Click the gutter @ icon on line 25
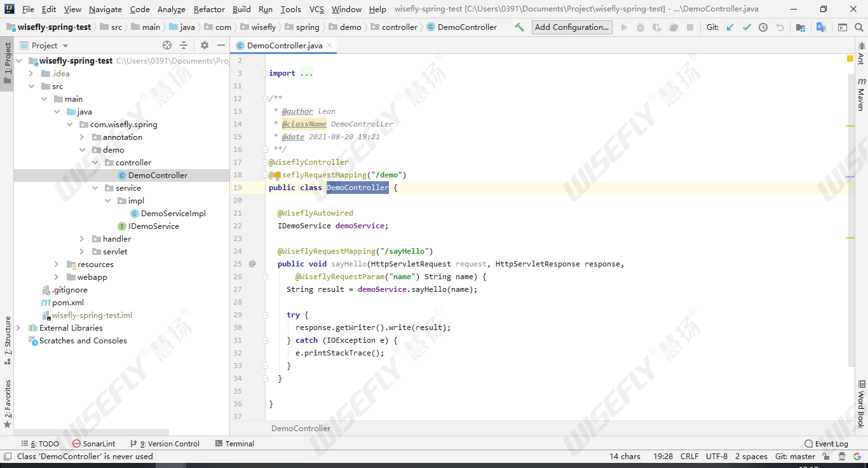The width and height of the screenshot is (868, 468). (x=252, y=263)
